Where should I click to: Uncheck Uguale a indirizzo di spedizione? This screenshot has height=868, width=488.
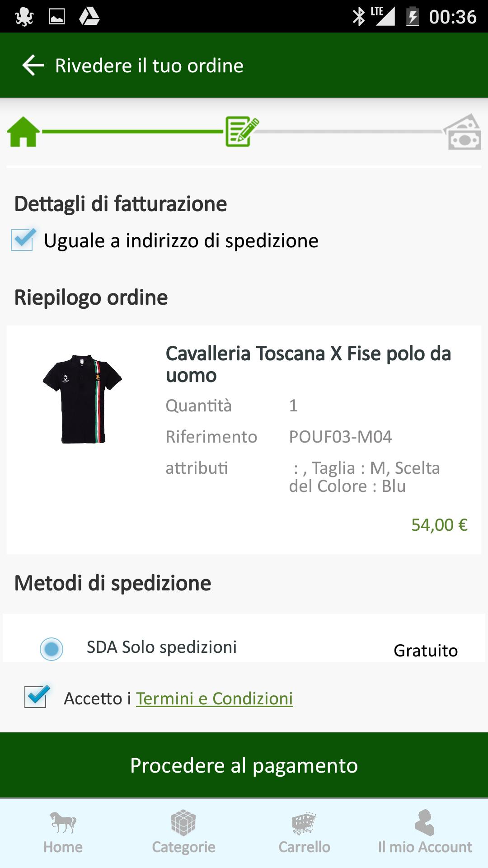click(23, 240)
